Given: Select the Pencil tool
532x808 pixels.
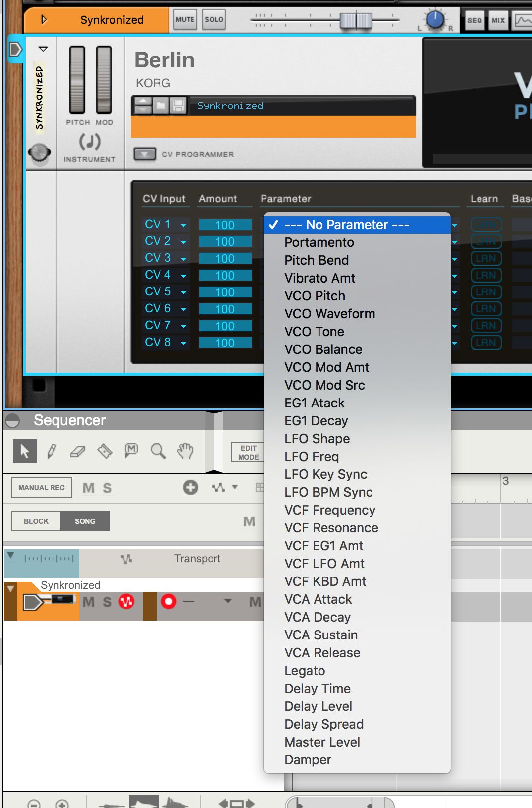Looking at the screenshot, I should [52, 451].
